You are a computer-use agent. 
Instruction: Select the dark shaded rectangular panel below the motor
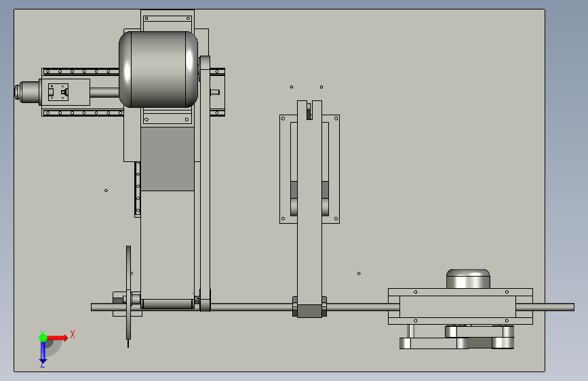click(168, 159)
